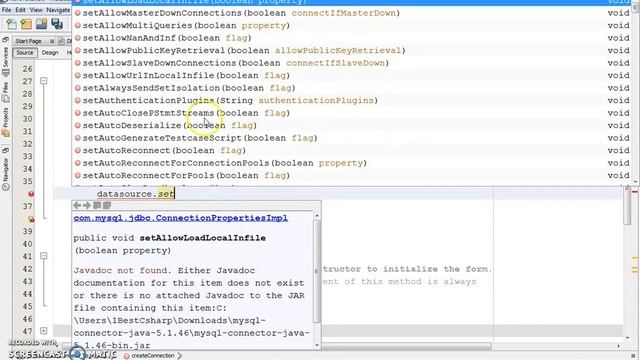Click the Javadoc go-to-source icon
The image size is (640, 360).
pyautogui.click(x=107, y=205)
